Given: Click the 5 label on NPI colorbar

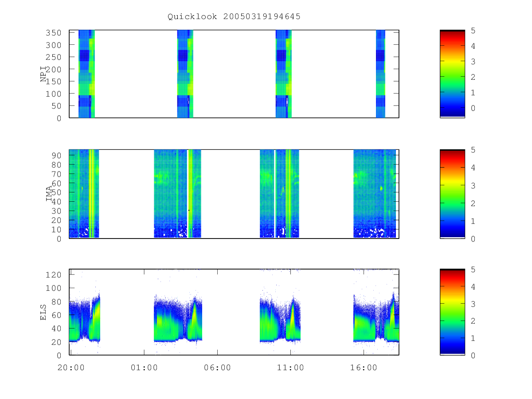Looking at the screenshot, I should (473, 31).
